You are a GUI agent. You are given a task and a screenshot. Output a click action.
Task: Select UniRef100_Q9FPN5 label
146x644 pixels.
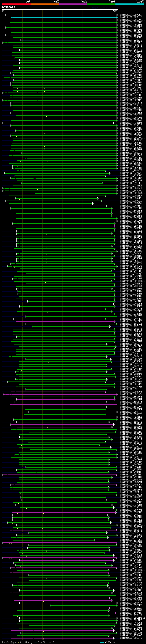coord(131,226)
